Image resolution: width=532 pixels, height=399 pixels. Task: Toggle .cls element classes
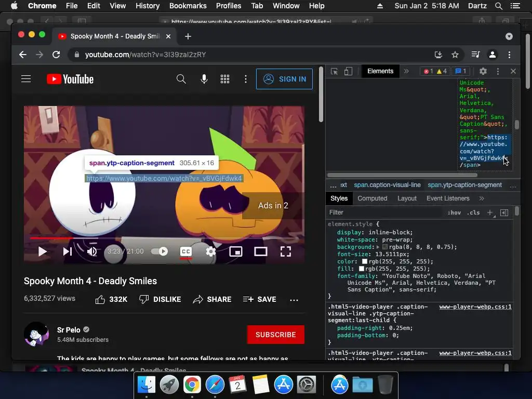pos(473,212)
